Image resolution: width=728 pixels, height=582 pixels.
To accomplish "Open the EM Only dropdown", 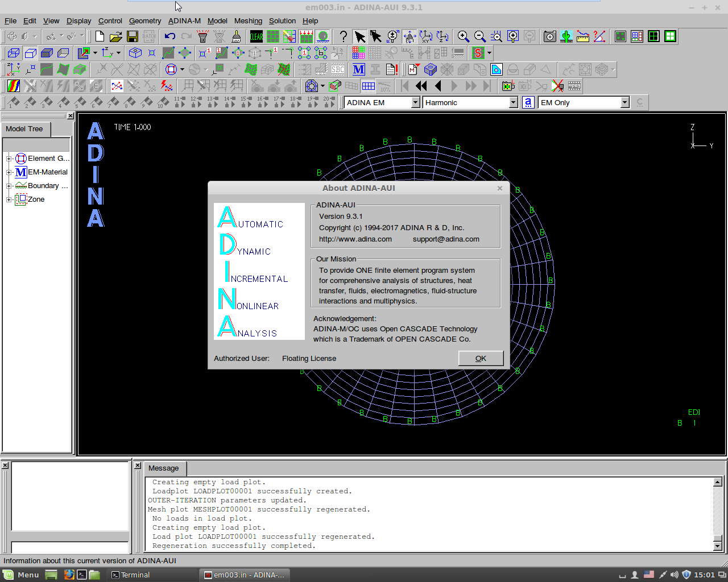I will coord(624,102).
